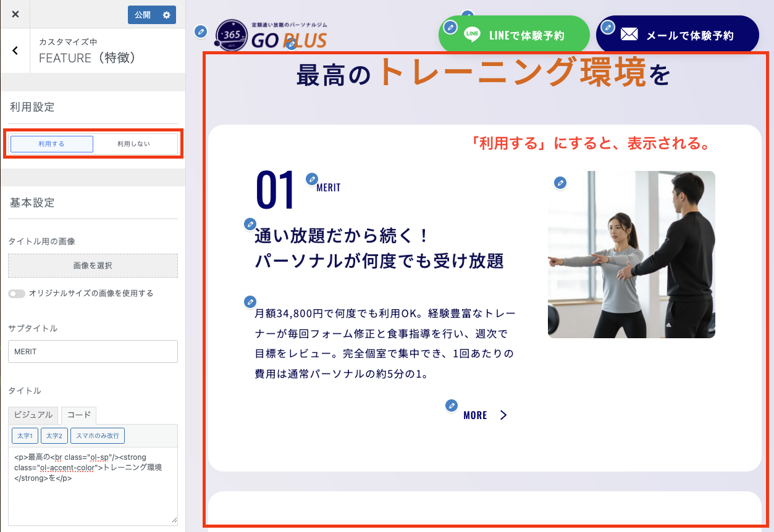This screenshot has height=532, width=774.
Task: Click inside the MERIT subtitle input field
Action: click(93, 351)
